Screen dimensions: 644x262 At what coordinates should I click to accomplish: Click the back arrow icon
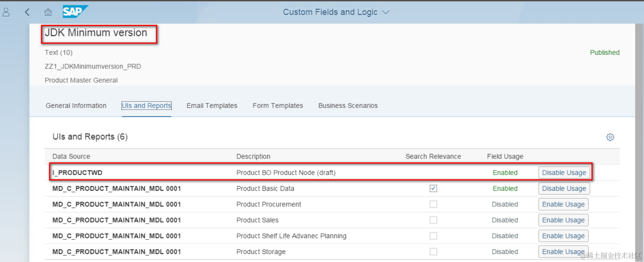pyautogui.click(x=27, y=12)
